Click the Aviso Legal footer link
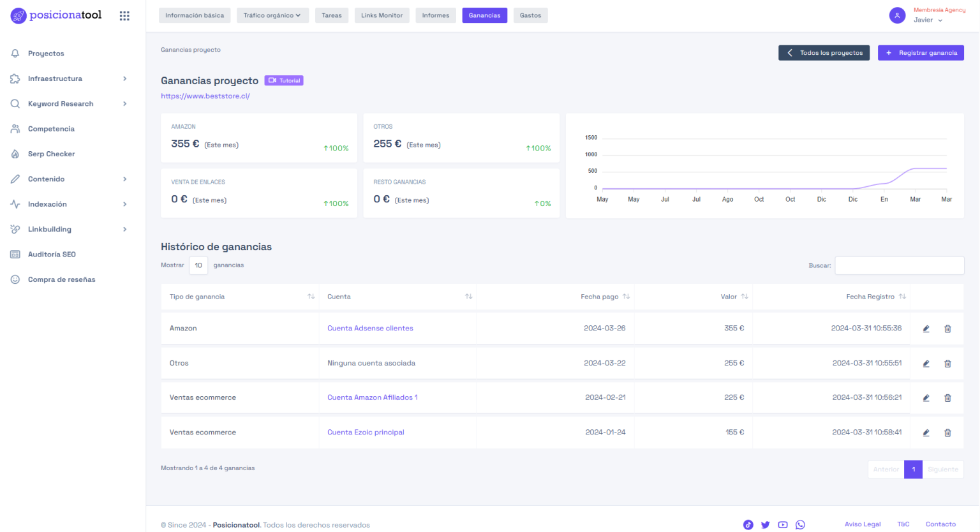 (863, 524)
